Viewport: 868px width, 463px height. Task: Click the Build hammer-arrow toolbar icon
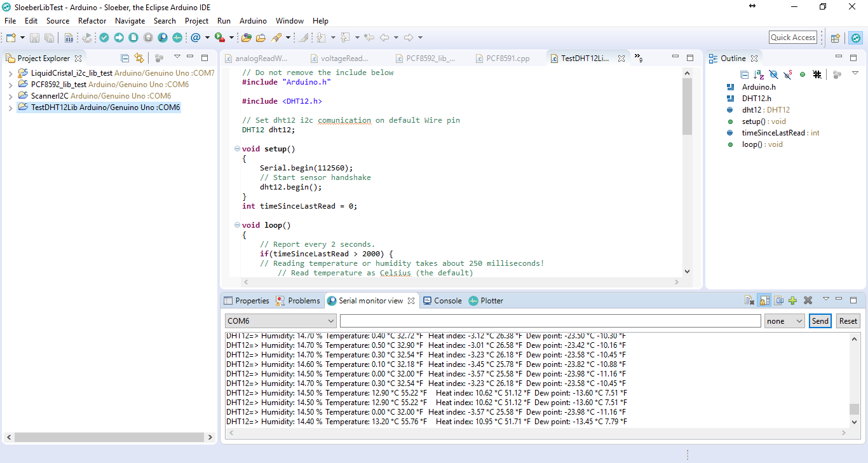tap(87, 38)
